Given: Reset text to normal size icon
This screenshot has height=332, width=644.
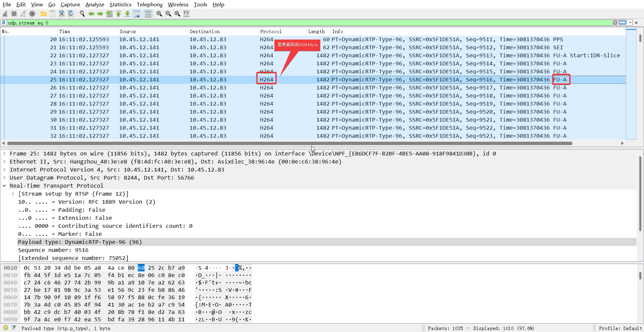Looking at the screenshot, I should pyautogui.click(x=177, y=14).
